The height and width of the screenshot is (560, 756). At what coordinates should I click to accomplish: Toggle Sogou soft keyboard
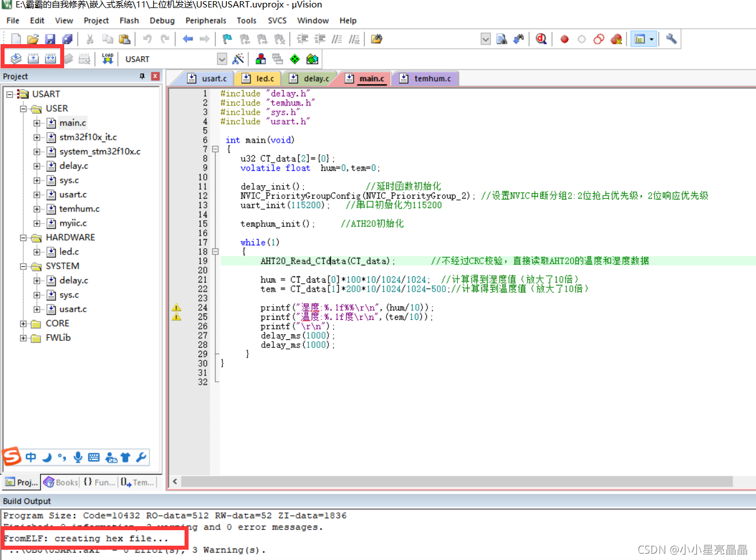point(94,457)
